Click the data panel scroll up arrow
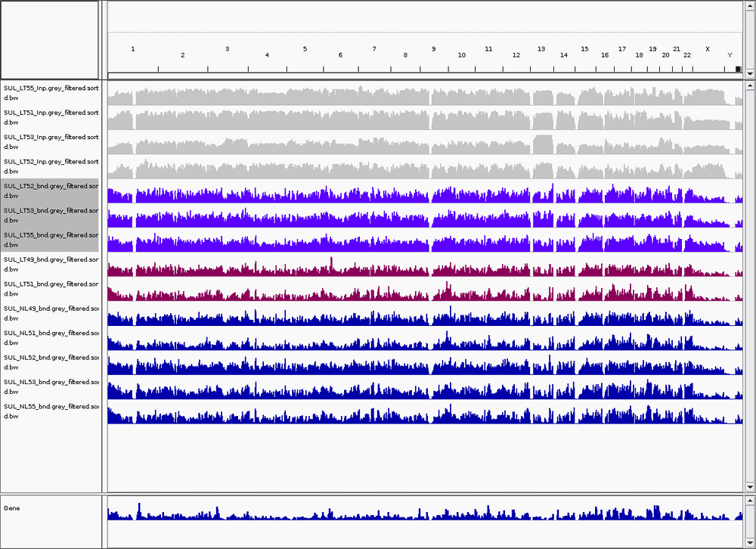 coord(750,85)
